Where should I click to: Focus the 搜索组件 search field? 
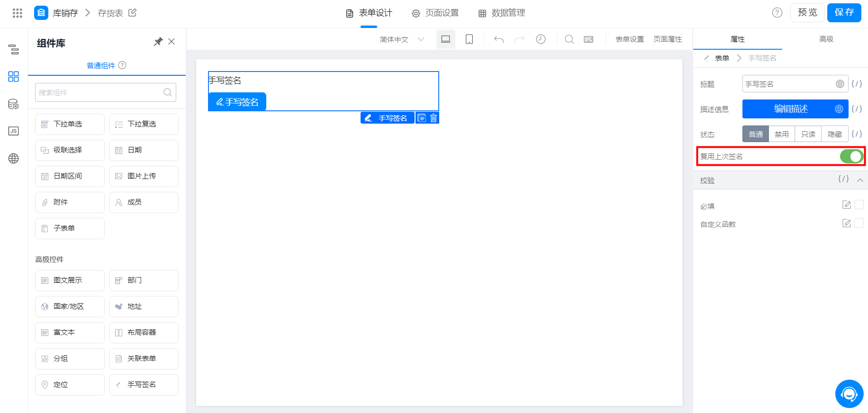tap(106, 92)
